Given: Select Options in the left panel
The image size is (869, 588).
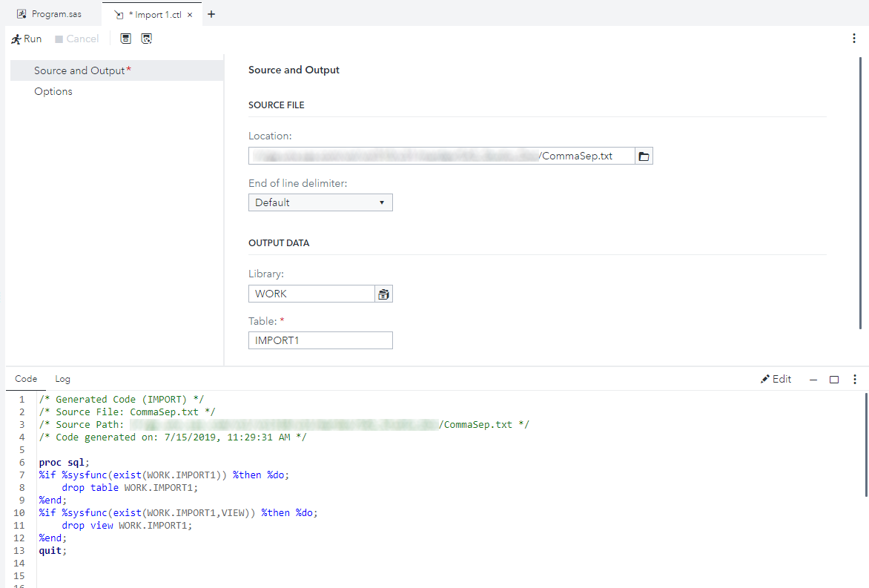Looking at the screenshot, I should click(x=53, y=91).
